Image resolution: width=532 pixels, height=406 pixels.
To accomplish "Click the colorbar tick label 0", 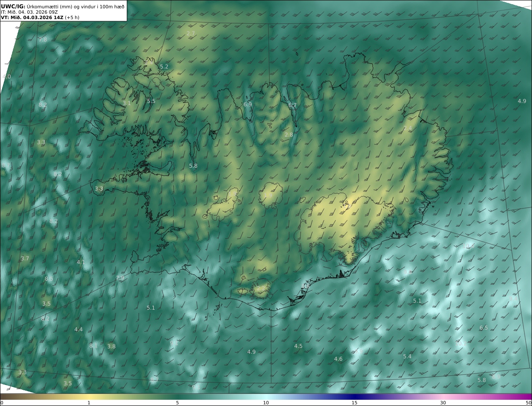I will [x=2, y=403].
